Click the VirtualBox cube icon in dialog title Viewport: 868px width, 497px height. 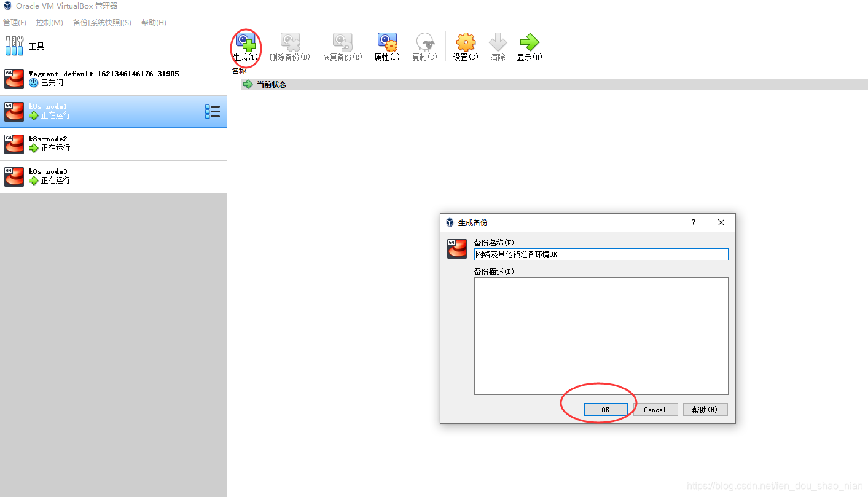tap(450, 222)
